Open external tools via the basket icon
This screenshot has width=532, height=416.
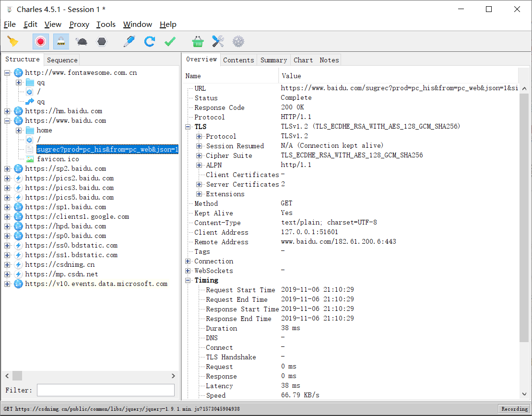[x=198, y=41]
